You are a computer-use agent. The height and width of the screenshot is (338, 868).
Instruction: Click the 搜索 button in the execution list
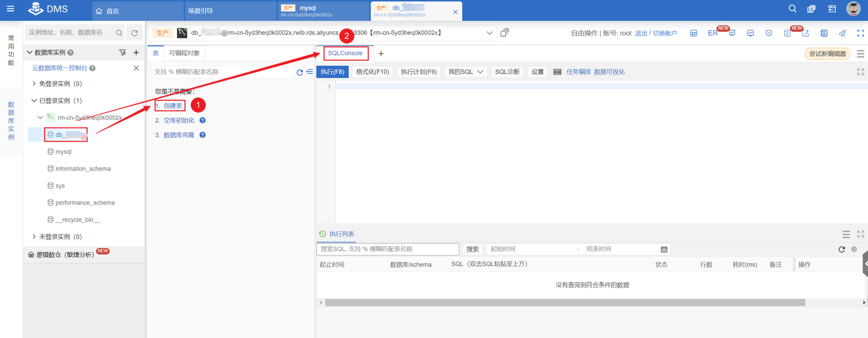[x=473, y=249]
